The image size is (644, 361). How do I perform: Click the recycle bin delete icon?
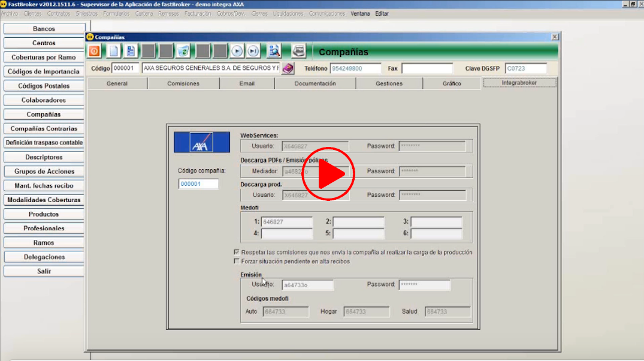coord(183,51)
